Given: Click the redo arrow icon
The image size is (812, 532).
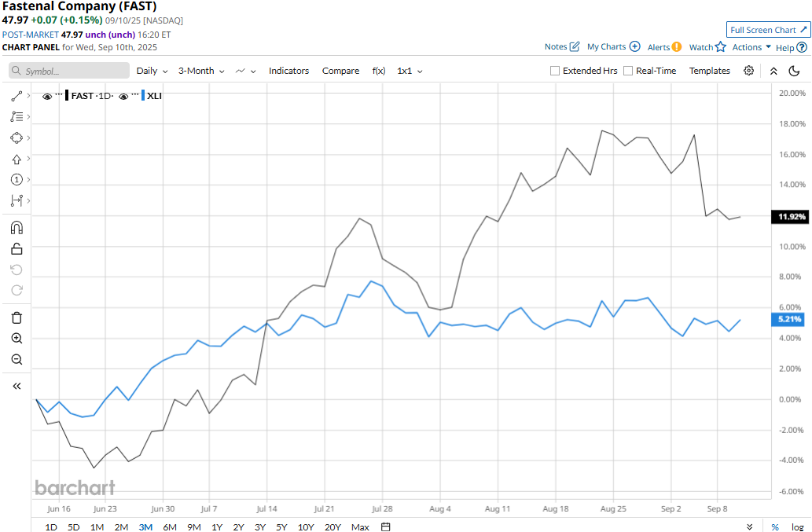Looking at the screenshot, I should [x=17, y=290].
